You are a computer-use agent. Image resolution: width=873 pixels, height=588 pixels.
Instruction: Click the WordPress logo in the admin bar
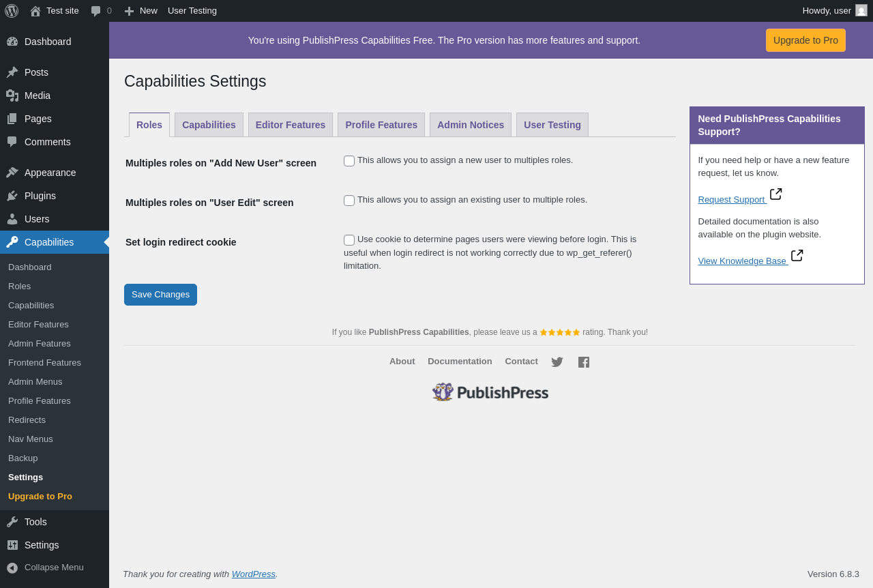coord(12,11)
